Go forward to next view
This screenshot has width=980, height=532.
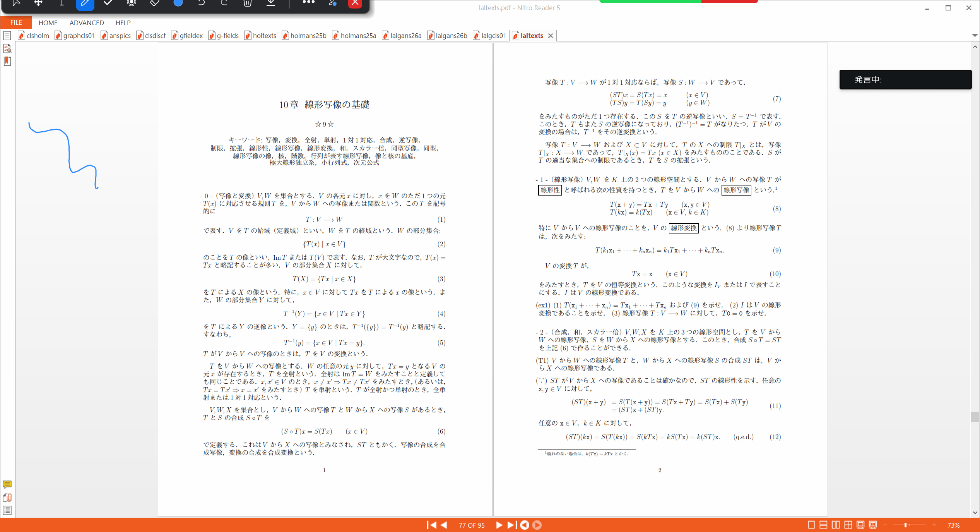(x=537, y=525)
